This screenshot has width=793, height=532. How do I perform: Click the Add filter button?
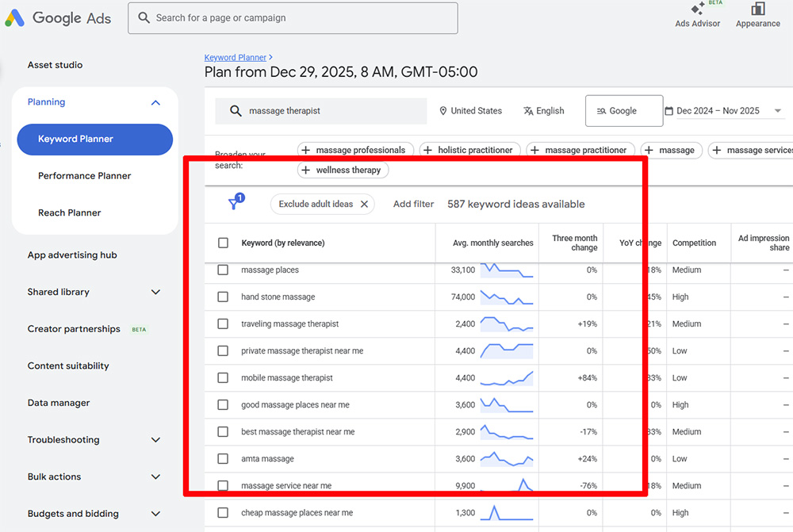click(x=413, y=204)
